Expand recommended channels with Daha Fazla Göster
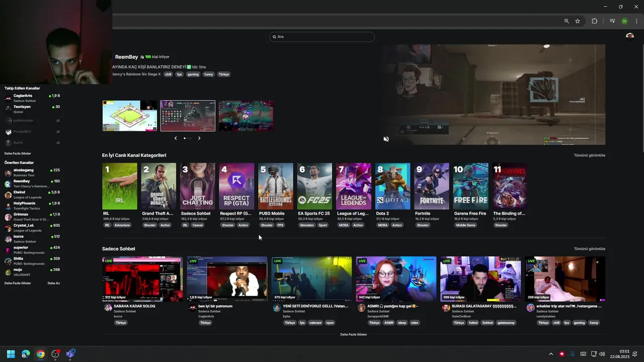The width and height of the screenshot is (644, 362). point(18,283)
